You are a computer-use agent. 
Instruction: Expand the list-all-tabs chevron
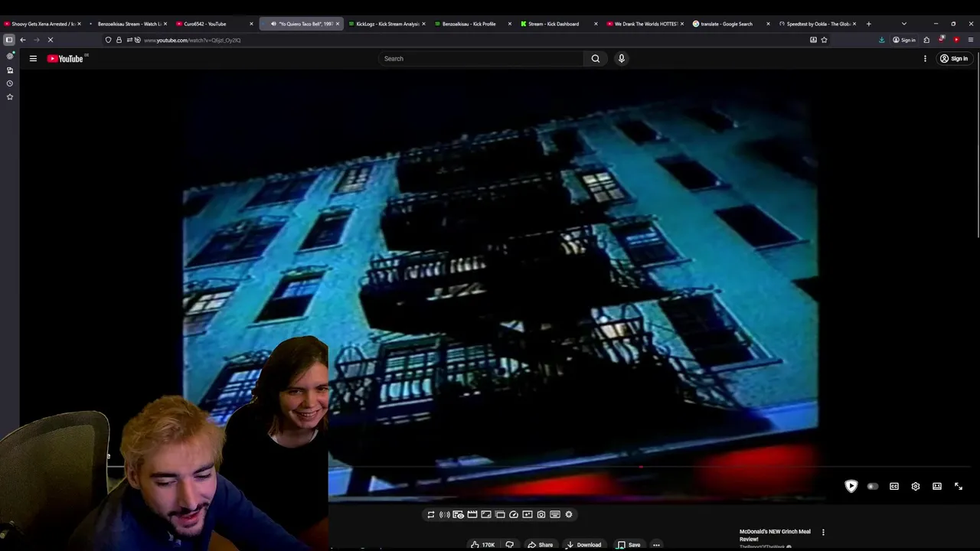pyautogui.click(x=903, y=24)
